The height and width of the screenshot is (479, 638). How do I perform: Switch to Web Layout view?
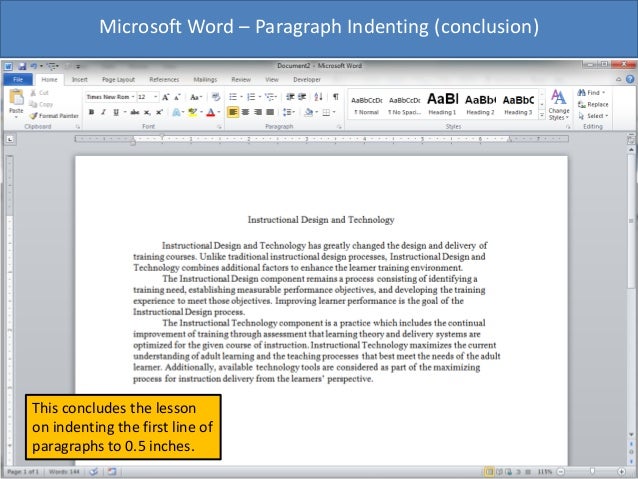point(509,472)
